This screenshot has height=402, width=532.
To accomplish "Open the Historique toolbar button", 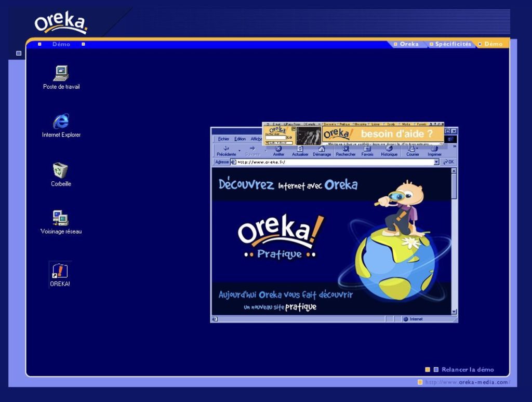I will pyautogui.click(x=389, y=151).
